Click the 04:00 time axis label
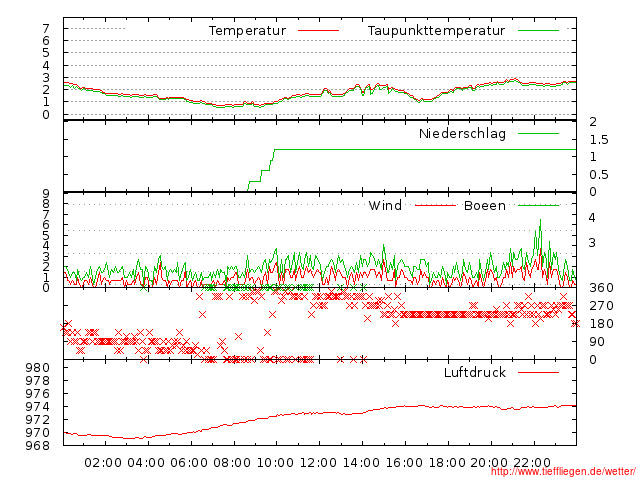 pyautogui.click(x=146, y=463)
